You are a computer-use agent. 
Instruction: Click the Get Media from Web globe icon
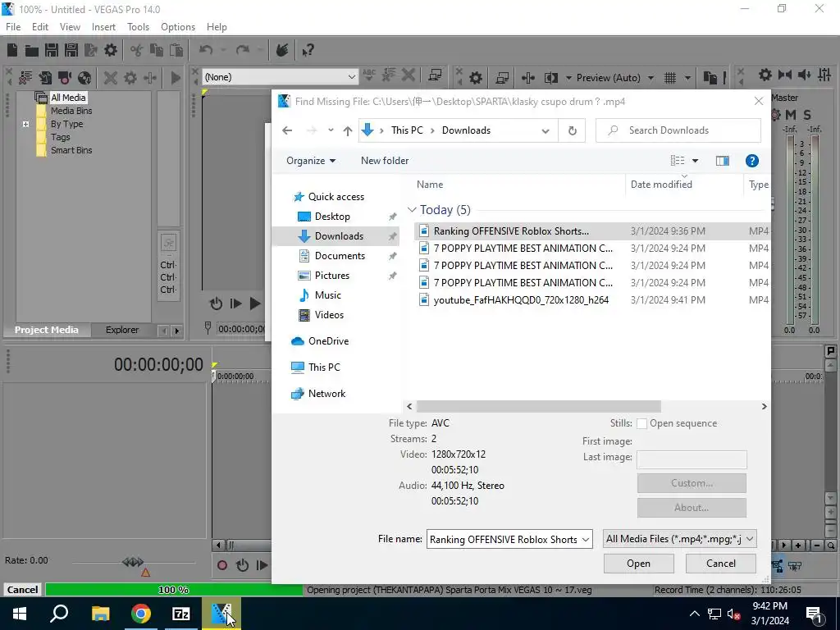(84, 78)
